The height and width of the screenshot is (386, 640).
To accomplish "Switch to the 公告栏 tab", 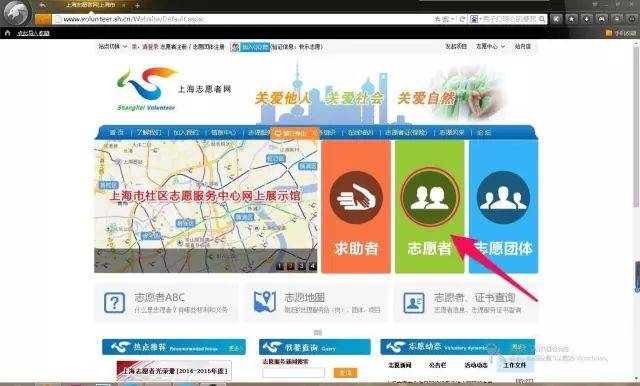I will coord(438,365).
